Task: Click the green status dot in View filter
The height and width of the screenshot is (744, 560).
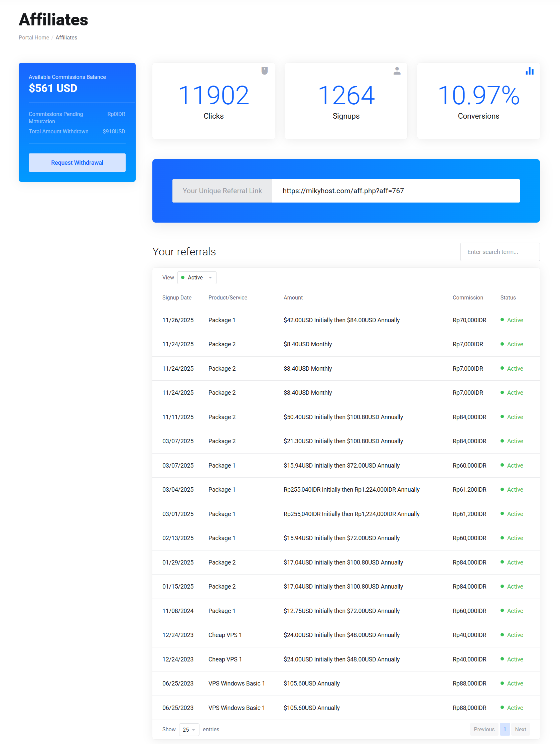Action: click(x=183, y=277)
